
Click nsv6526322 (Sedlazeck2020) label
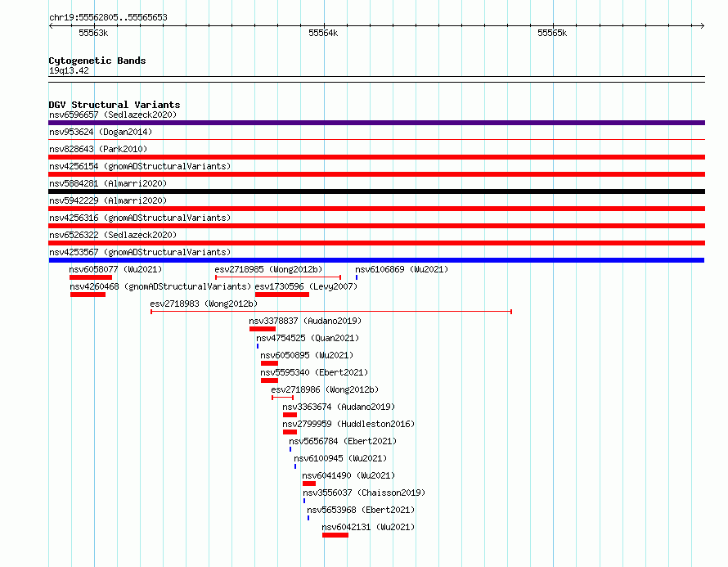[x=113, y=235]
